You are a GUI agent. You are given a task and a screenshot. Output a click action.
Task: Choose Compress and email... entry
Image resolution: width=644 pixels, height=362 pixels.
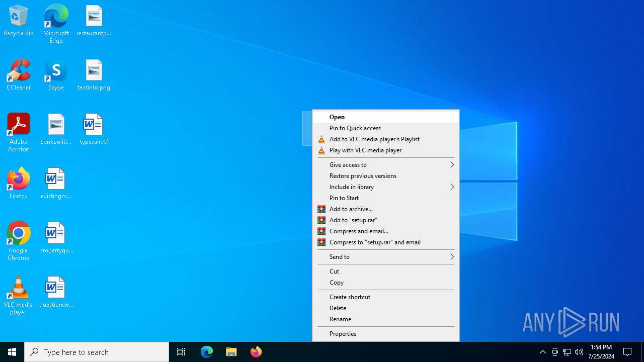coord(386,231)
